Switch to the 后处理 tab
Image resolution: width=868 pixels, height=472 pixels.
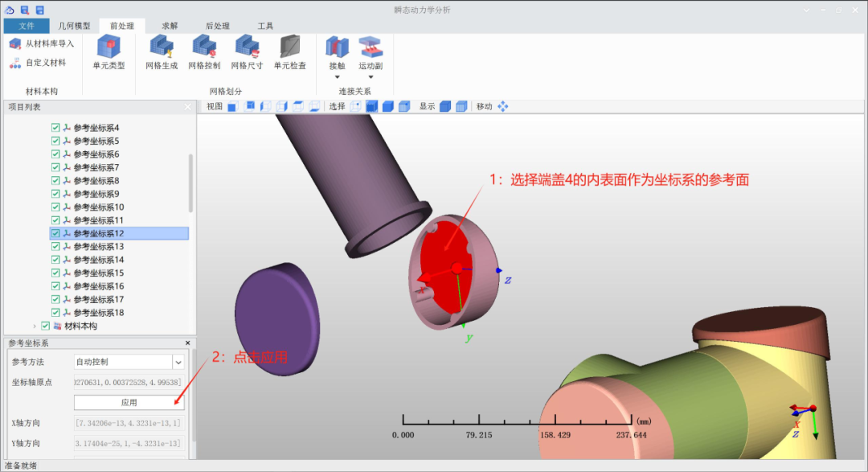[218, 26]
